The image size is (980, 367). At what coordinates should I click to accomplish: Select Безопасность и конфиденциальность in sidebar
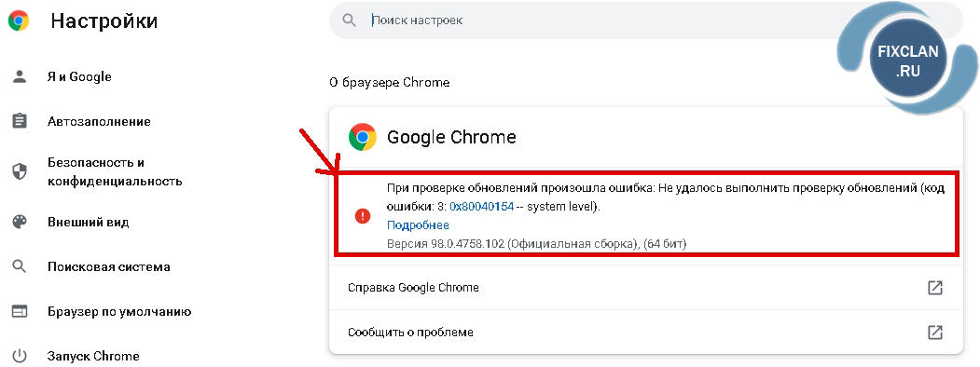(115, 171)
